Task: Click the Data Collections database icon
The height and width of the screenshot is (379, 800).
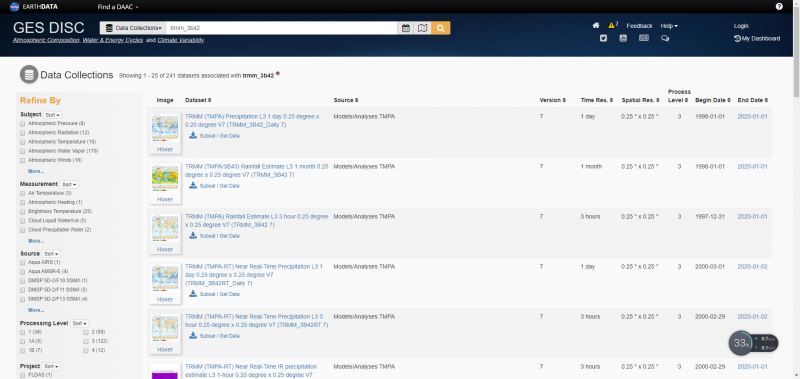Action: coord(29,74)
